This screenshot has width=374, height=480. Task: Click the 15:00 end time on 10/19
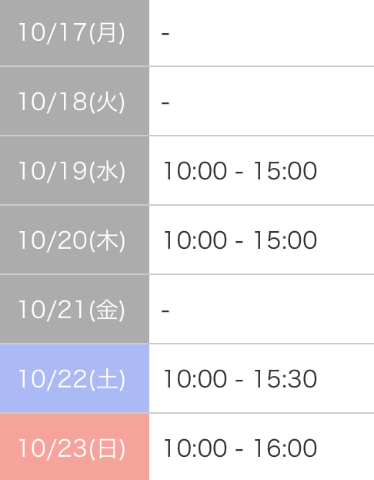tap(285, 171)
